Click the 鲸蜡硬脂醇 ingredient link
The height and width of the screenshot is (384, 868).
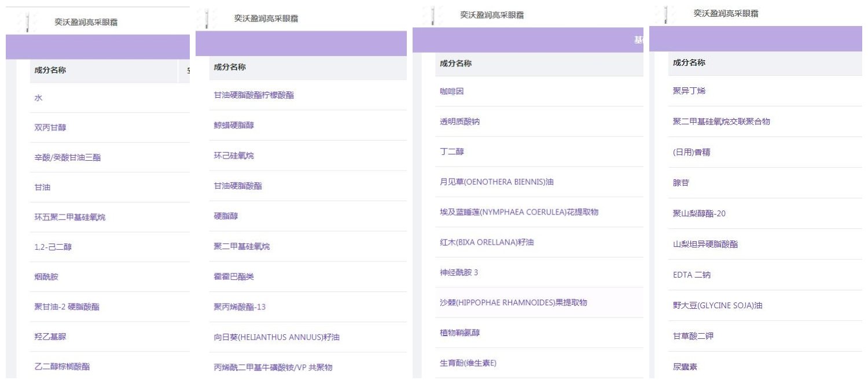tap(234, 125)
